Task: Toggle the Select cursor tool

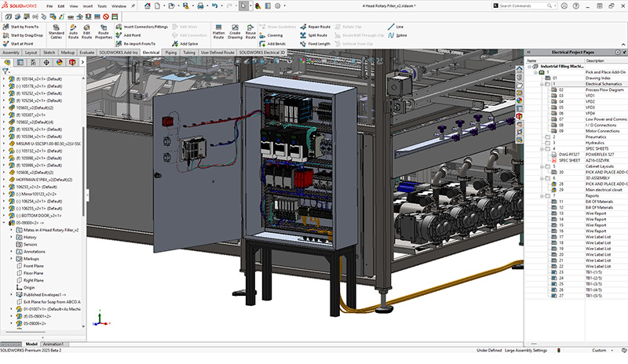Action: (243, 5)
